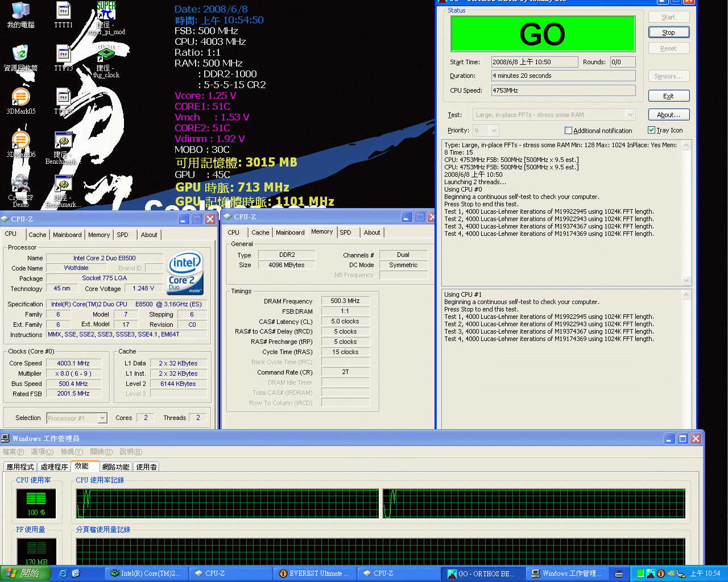Click the Stop button in ORTHOS

point(669,32)
